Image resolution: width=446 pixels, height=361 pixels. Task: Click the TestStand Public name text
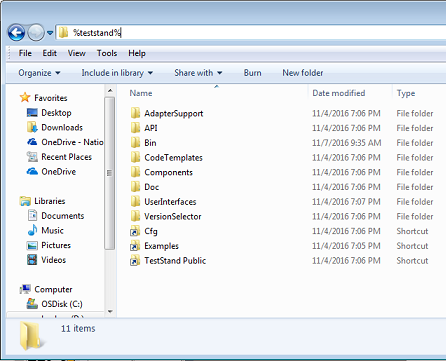[x=175, y=260]
